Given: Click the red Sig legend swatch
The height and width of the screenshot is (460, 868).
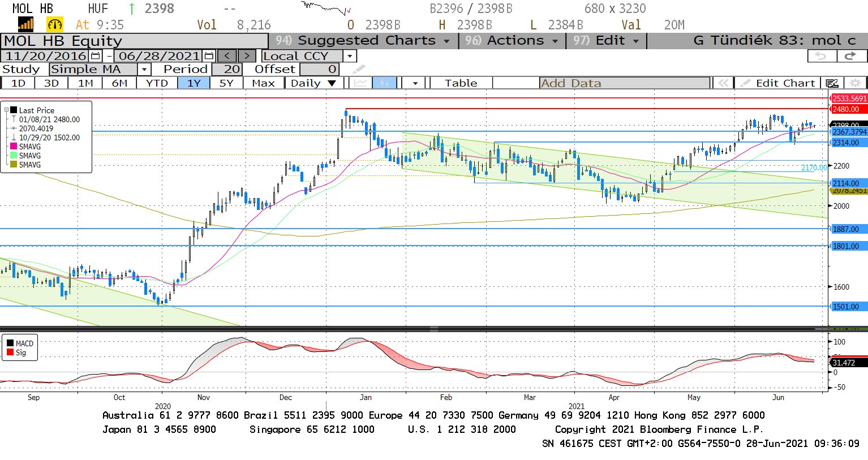Looking at the screenshot, I should coord(10,352).
